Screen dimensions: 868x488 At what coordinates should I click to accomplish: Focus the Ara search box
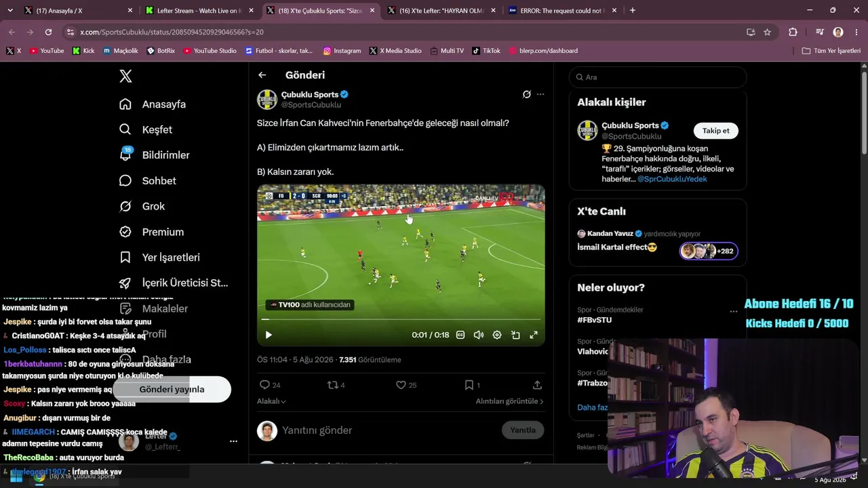tap(658, 77)
